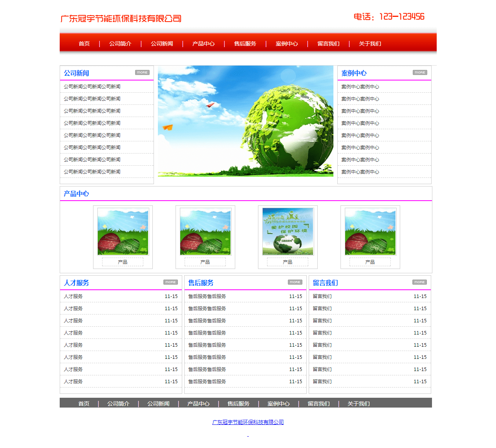Image resolution: width=496 pixels, height=448 pixels.
Task: Select 产品中心 in the top navigation
Action: point(203,44)
